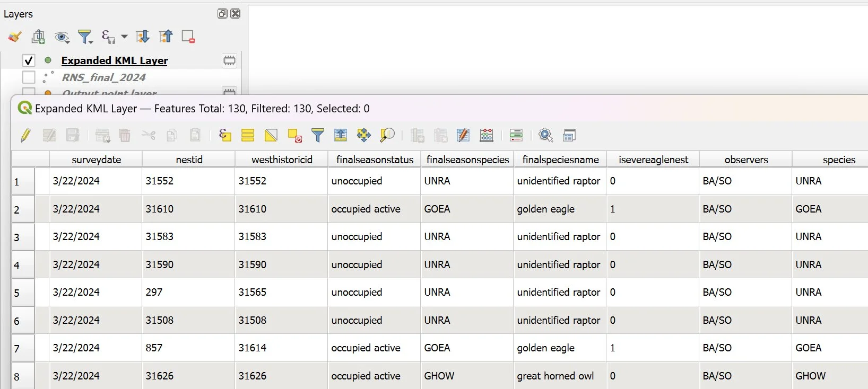Click nestid cell 297 in row 5
This screenshot has width=868, height=389.
click(x=188, y=292)
